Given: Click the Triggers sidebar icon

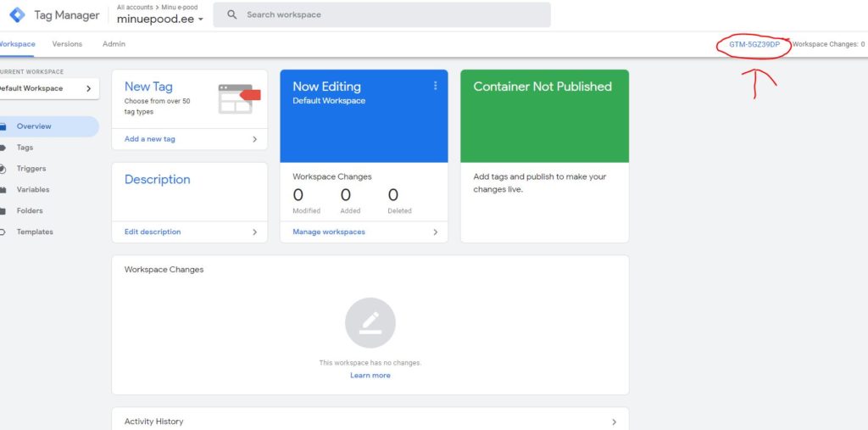Looking at the screenshot, I should 3,169.
